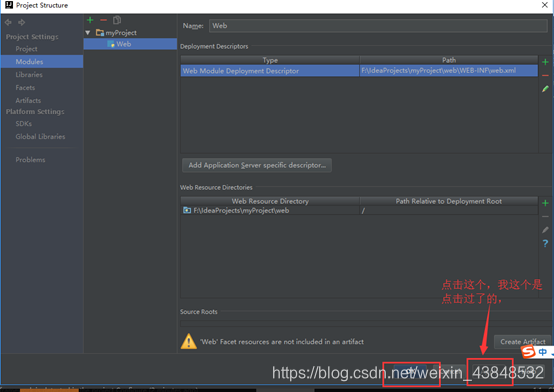
Task: Open help for Web Resource Directories
Action: (545, 243)
